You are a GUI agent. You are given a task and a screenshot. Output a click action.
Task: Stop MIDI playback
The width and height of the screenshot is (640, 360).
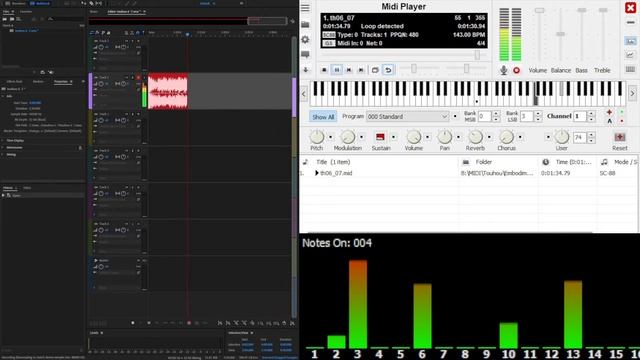tap(324, 70)
